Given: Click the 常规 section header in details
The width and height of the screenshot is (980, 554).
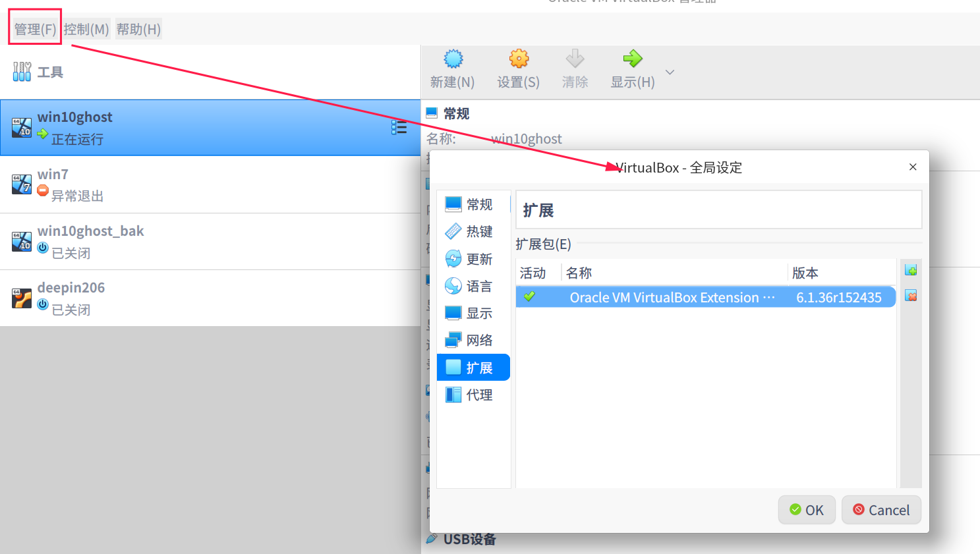Looking at the screenshot, I should [x=456, y=113].
